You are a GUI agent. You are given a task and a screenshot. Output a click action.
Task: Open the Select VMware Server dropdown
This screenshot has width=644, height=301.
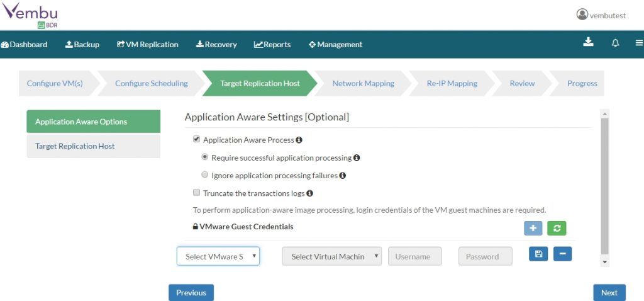click(x=218, y=256)
